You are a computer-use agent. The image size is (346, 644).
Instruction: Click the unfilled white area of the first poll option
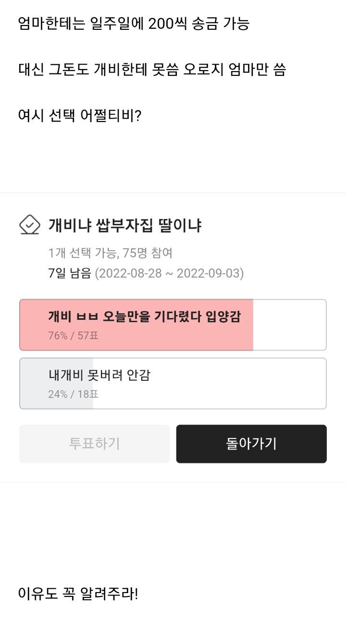[289, 325]
